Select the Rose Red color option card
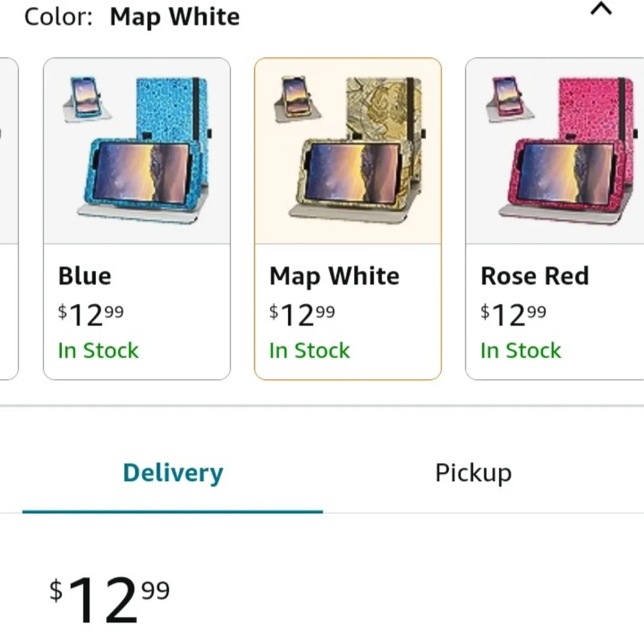The width and height of the screenshot is (644, 644). (x=554, y=218)
